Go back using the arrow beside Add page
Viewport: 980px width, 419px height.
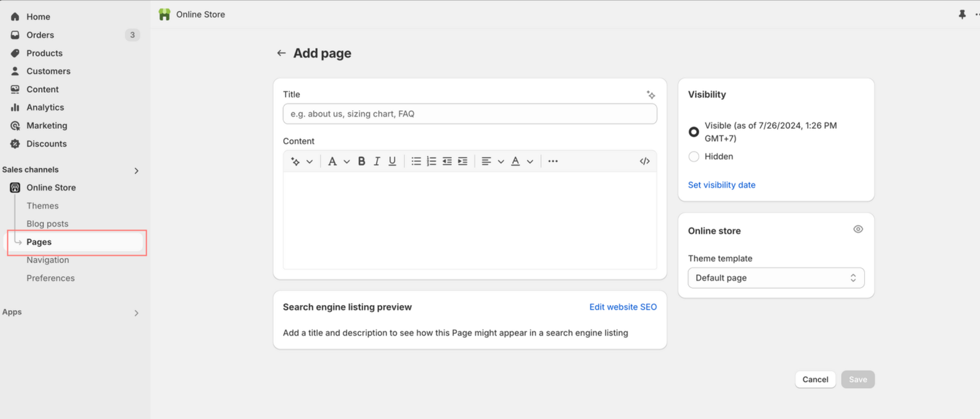(281, 53)
